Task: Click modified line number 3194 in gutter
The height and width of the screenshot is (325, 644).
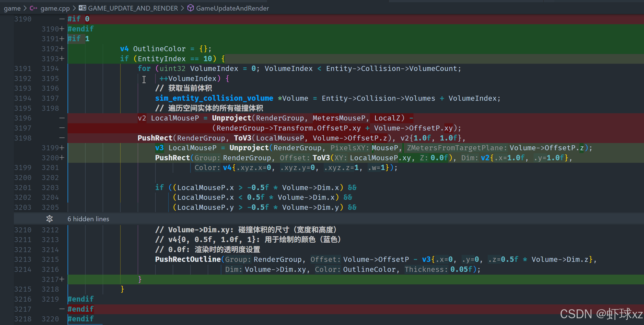Action: [x=50, y=68]
